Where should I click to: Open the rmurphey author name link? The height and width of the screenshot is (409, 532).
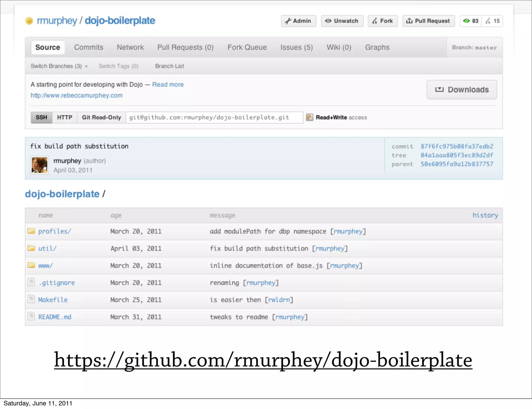point(67,161)
